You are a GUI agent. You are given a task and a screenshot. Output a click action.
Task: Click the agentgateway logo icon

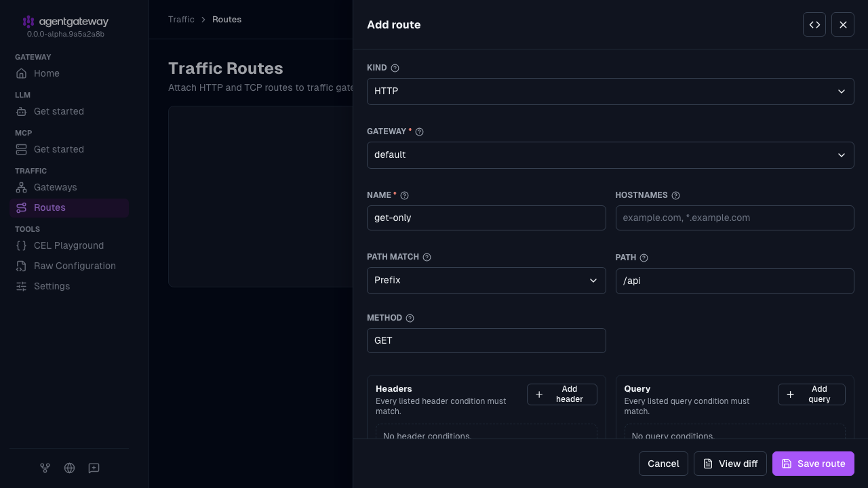28,22
